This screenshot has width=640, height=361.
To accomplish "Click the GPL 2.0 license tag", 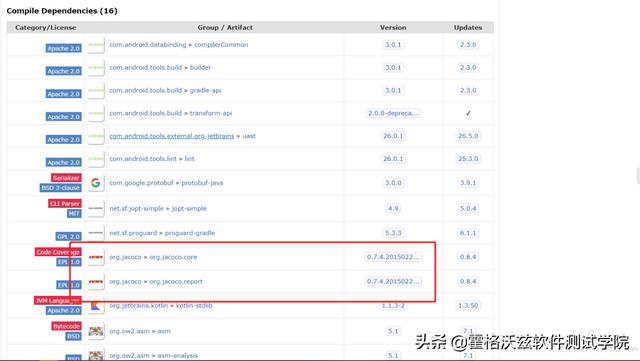I will (69, 236).
